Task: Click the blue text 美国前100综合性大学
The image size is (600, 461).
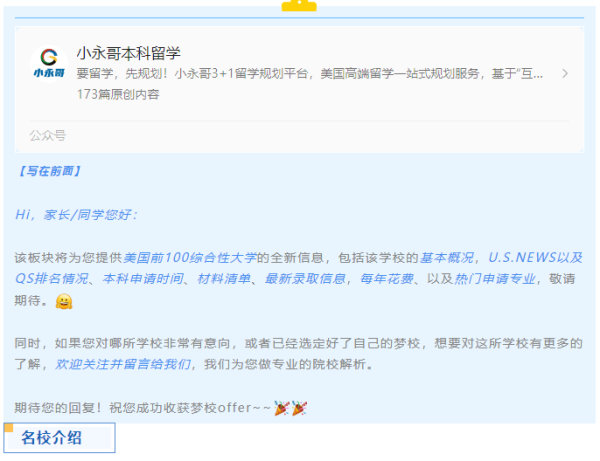Action: click(x=190, y=258)
